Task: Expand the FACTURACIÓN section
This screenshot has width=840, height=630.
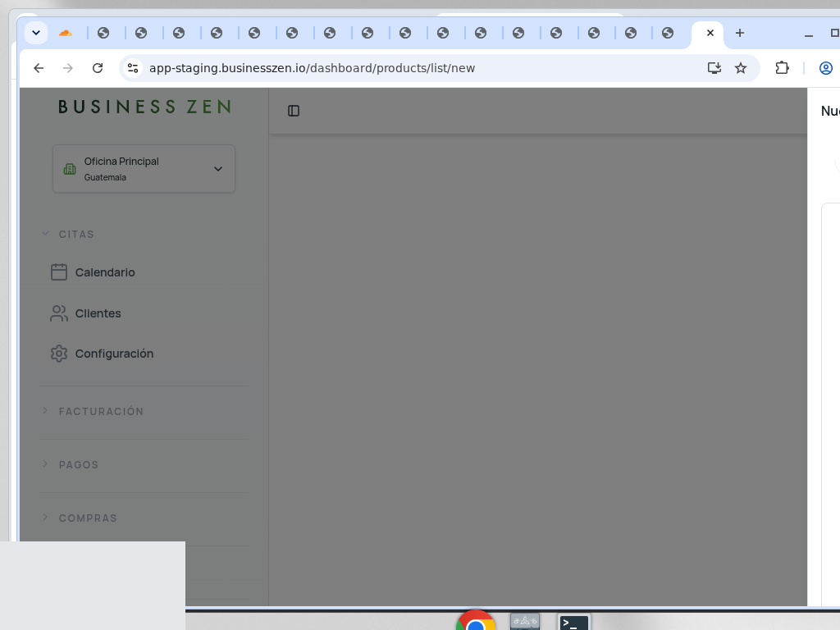Action: click(94, 412)
